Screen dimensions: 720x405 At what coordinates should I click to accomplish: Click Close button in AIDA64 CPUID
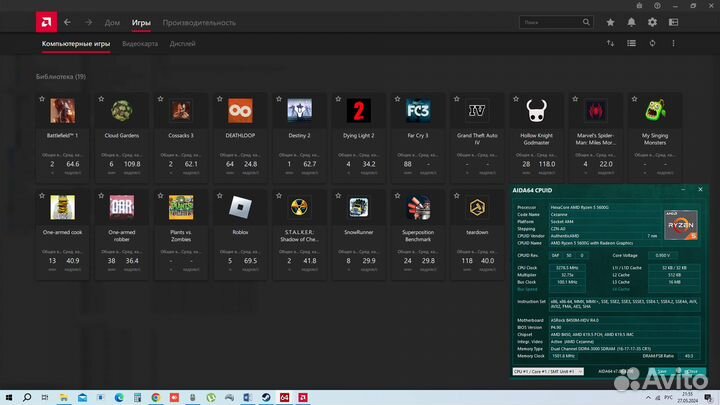point(692,371)
